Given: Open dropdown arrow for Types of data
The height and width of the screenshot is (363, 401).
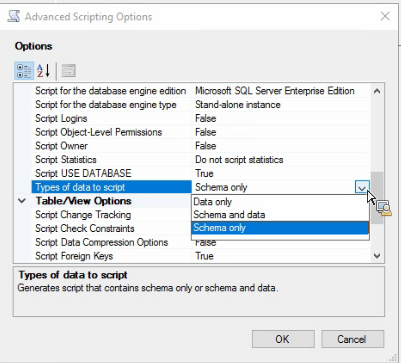Looking at the screenshot, I should coord(362,188).
